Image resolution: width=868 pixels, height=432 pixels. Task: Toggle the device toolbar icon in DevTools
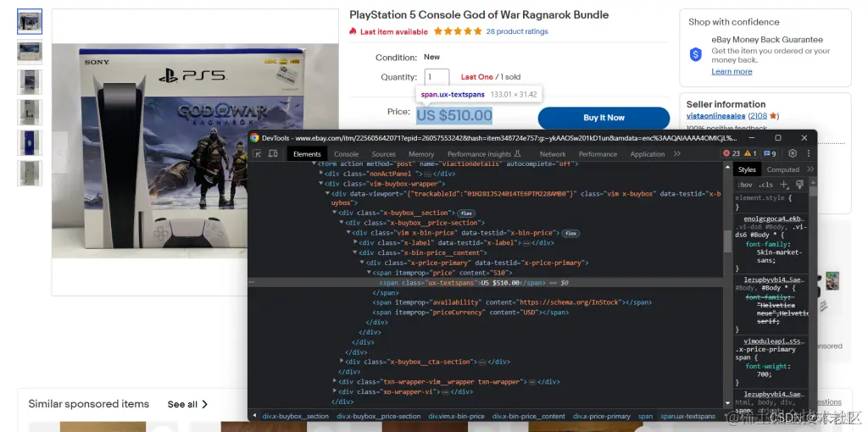[273, 154]
